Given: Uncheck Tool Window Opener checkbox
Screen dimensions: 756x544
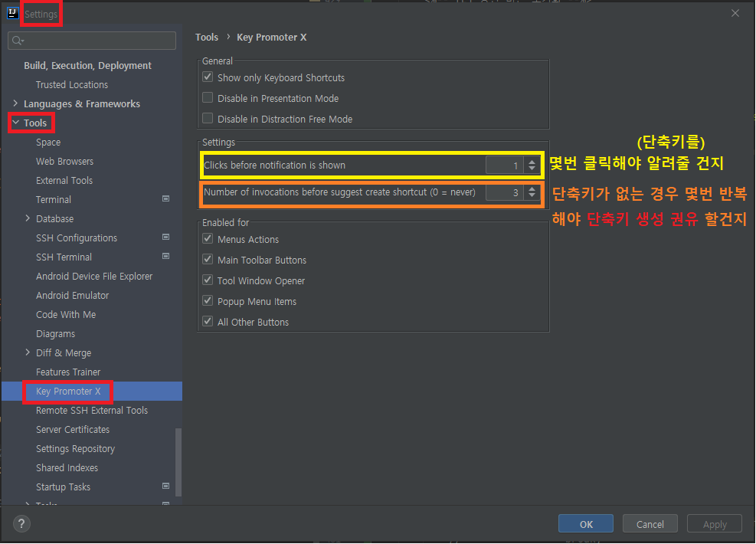Looking at the screenshot, I should click(208, 280).
